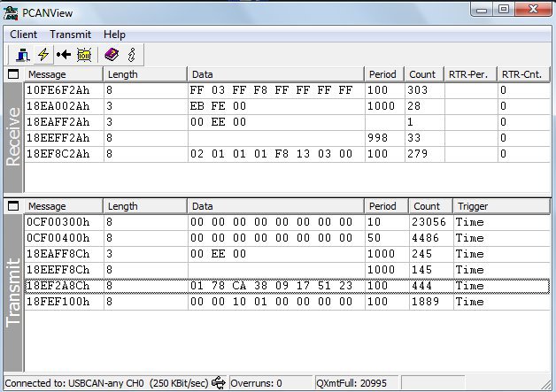Click the black arrow new message icon
The image size is (556, 392).
[x=64, y=55]
